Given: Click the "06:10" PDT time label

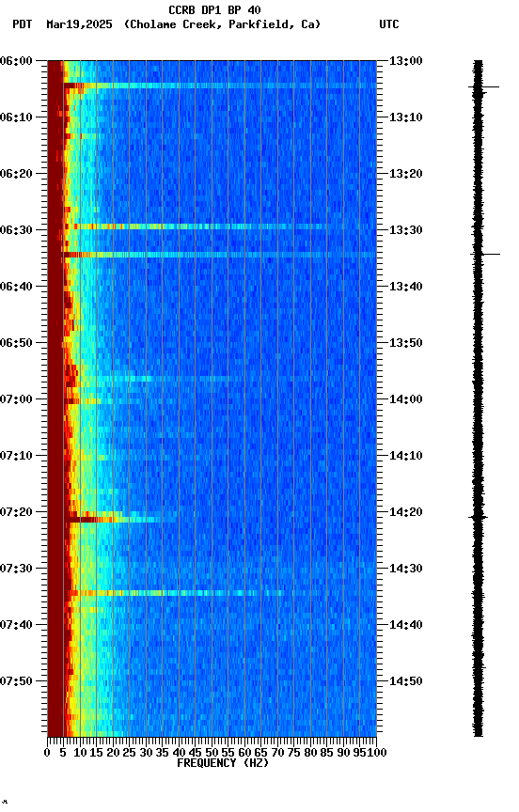Looking at the screenshot, I should pos(16,117).
